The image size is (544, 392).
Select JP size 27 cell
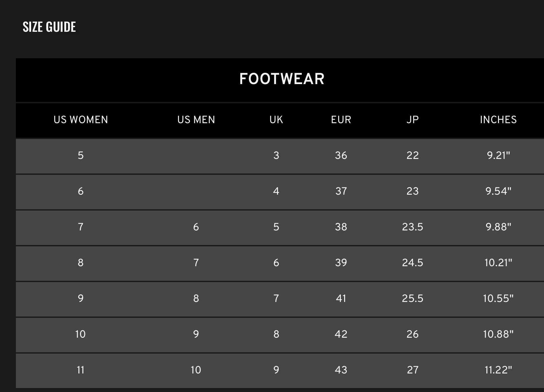(x=413, y=370)
